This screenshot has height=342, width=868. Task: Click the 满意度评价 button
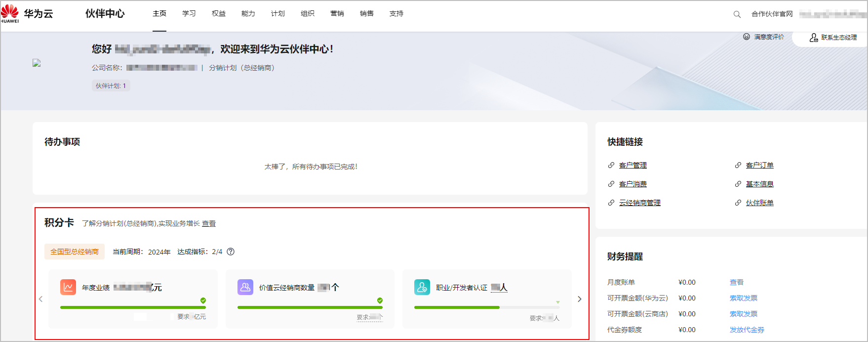tap(764, 37)
